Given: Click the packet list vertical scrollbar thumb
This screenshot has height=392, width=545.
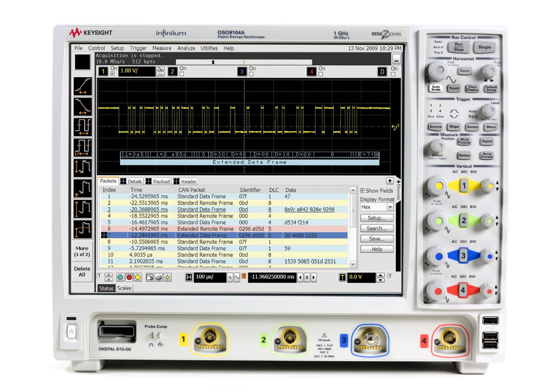Looking at the screenshot, I should point(353,210).
